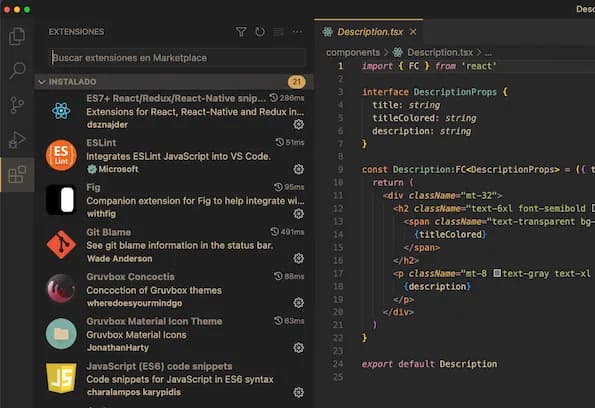Viewport: 595px width, 408px height.
Task: Click line number 9 in editor gutter
Action: [x=340, y=169]
